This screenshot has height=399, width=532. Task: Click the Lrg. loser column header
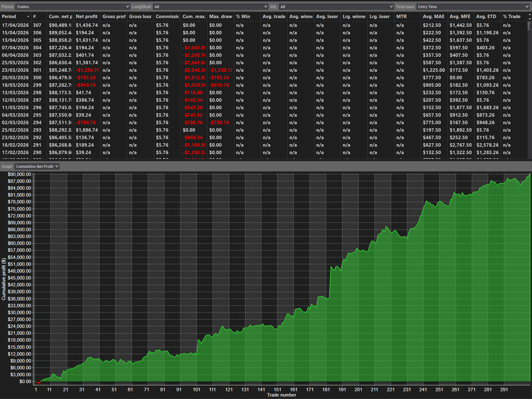click(380, 16)
